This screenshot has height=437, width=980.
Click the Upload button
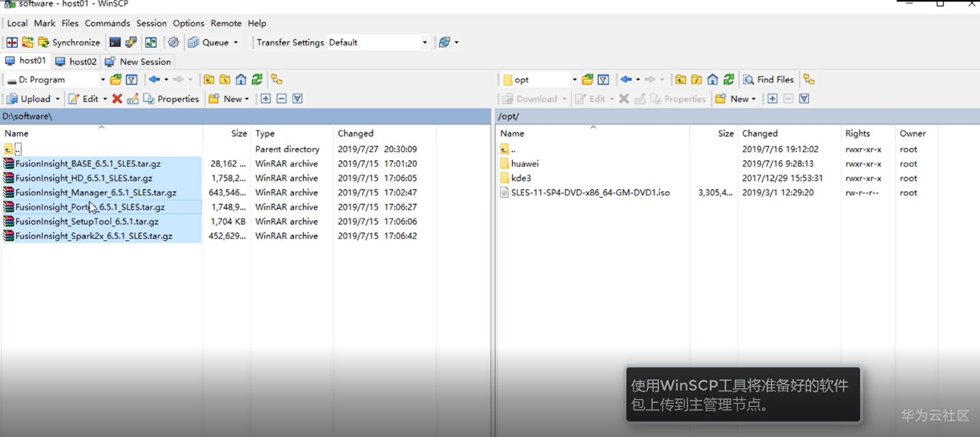click(28, 98)
